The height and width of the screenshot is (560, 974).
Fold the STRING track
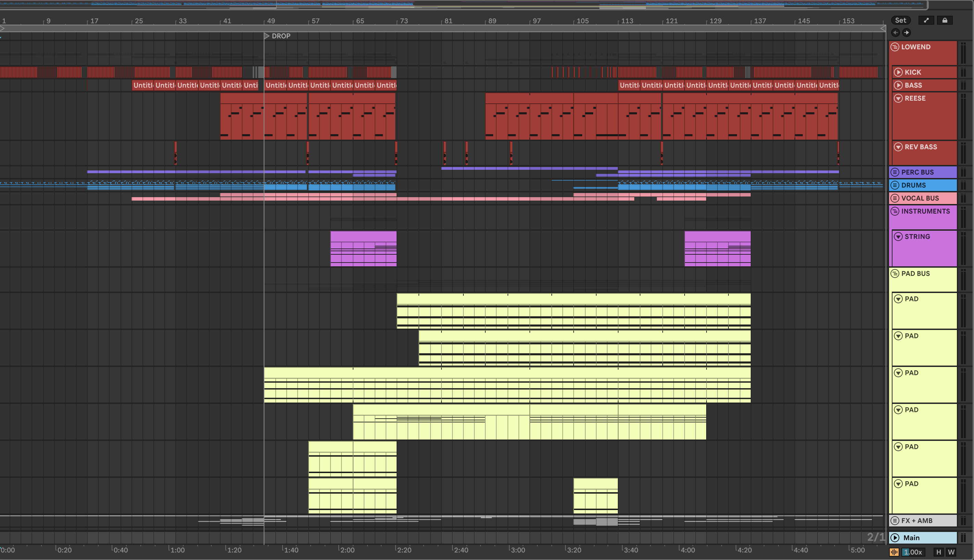click(898, 237)
